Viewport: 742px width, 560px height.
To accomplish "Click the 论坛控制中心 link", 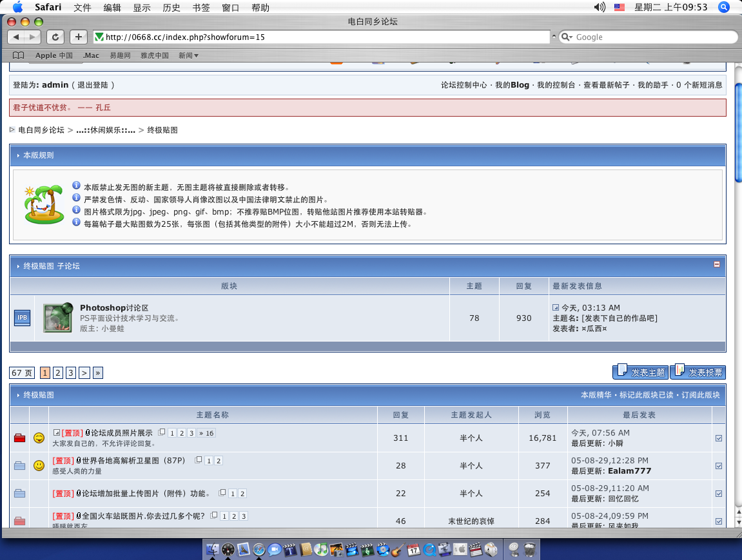I will [x=464, y=85].
